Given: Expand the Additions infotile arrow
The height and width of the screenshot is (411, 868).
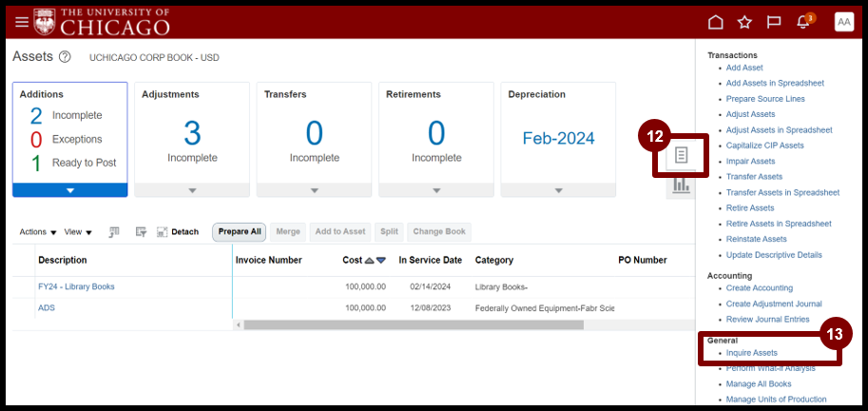Looking at the screenshot, I should 69,190.
